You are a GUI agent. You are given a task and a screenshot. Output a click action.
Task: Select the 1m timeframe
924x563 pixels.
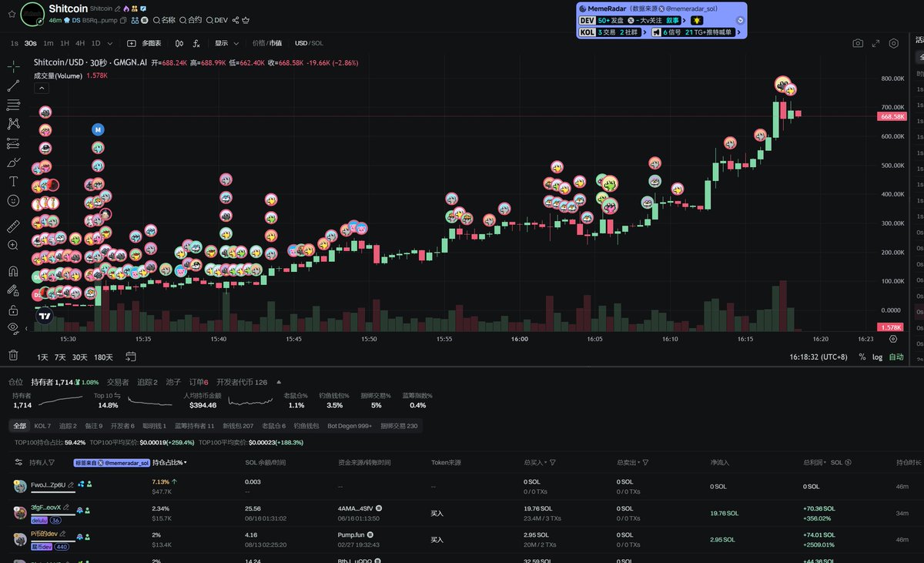[x=48, y=43]
